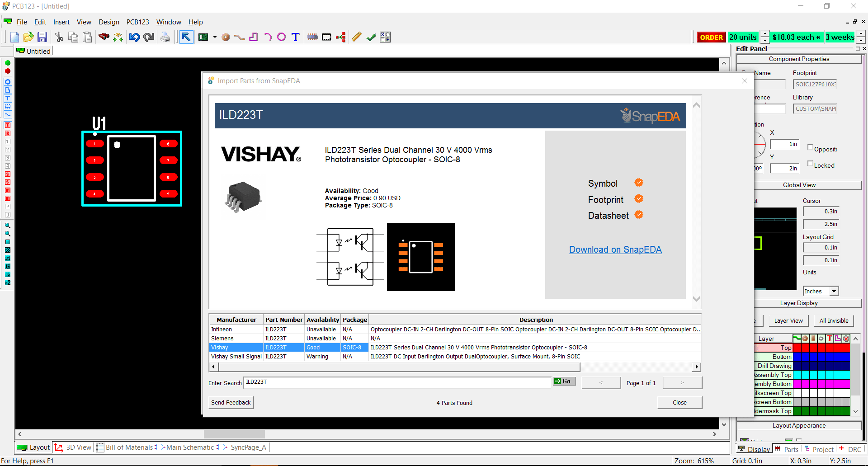
Task: Click the Print icon
Action: click(x=165, y=37)
